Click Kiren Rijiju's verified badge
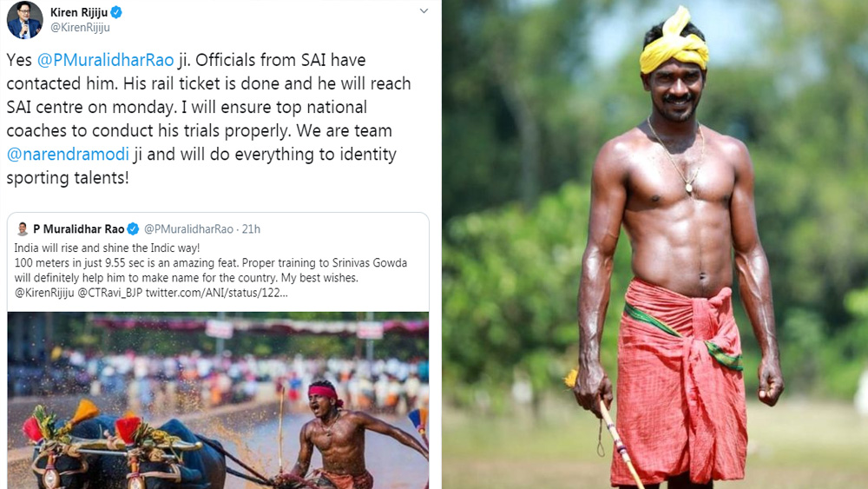This screenshot has height=489, width=868. click(x=116, y=12)
